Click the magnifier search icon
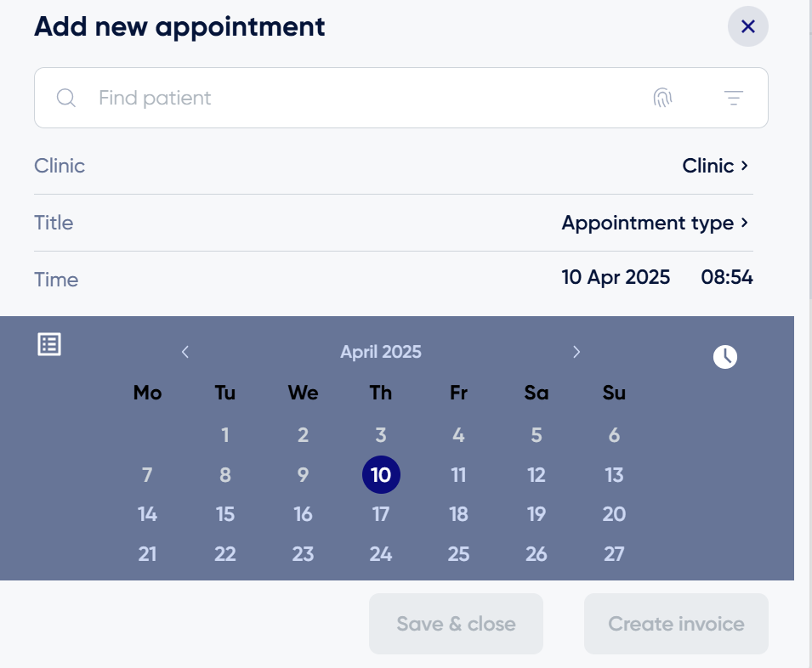 66,97
